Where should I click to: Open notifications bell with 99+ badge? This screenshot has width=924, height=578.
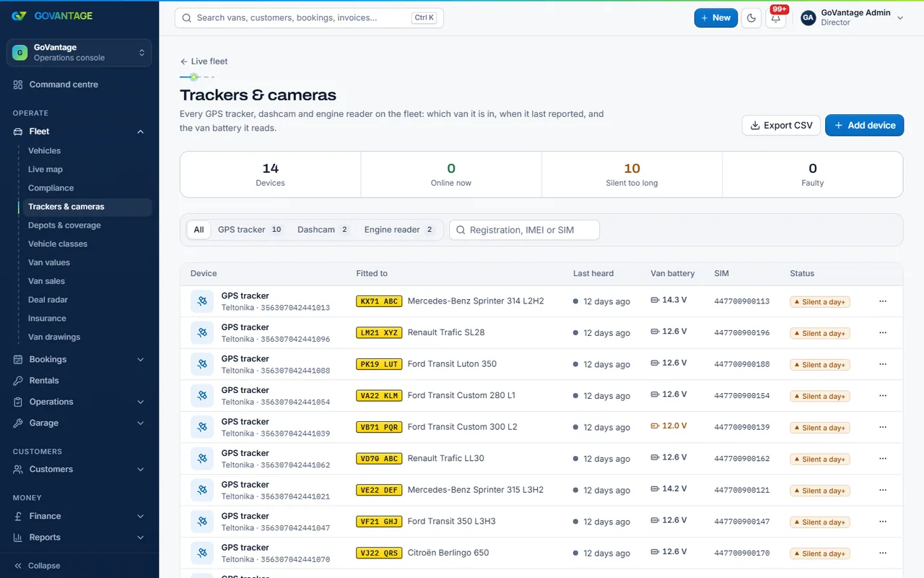coord(776,18)
